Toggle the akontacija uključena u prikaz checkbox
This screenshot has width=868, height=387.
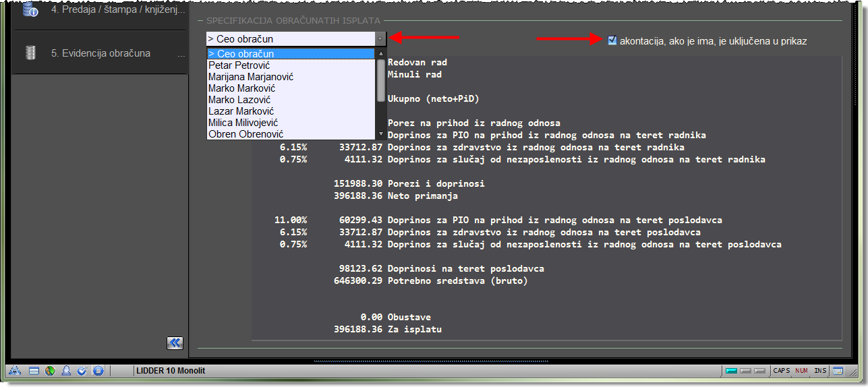tap(612, 40)
